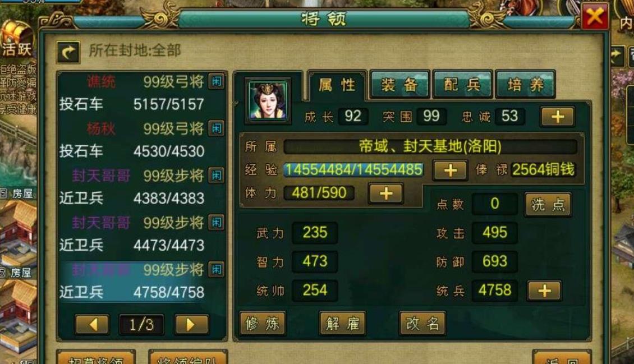The image size is (634, 364).
Task: Select the highlighted 近卫兵 4758/4758 general
Action: pos(141,281)
